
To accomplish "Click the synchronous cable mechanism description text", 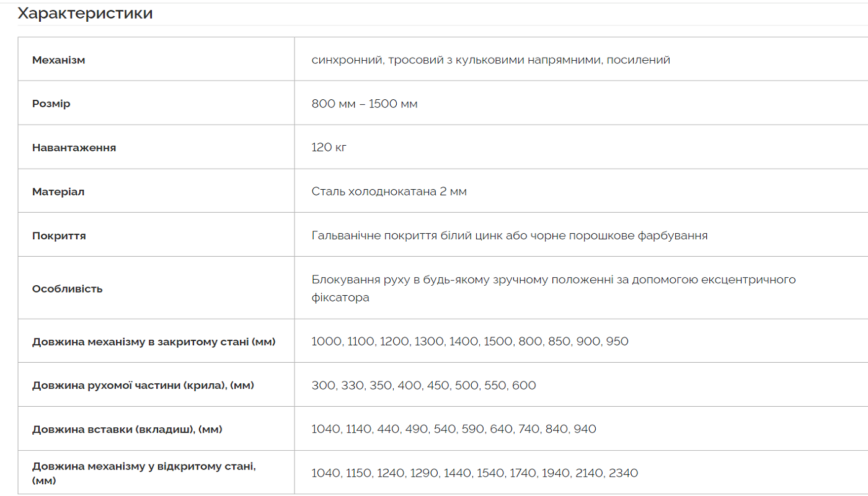I will coord(491,60).
